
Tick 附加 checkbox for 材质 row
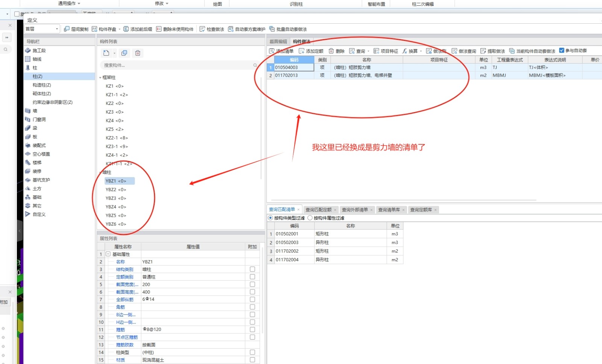pyautogui.click(x=252, y=360)
